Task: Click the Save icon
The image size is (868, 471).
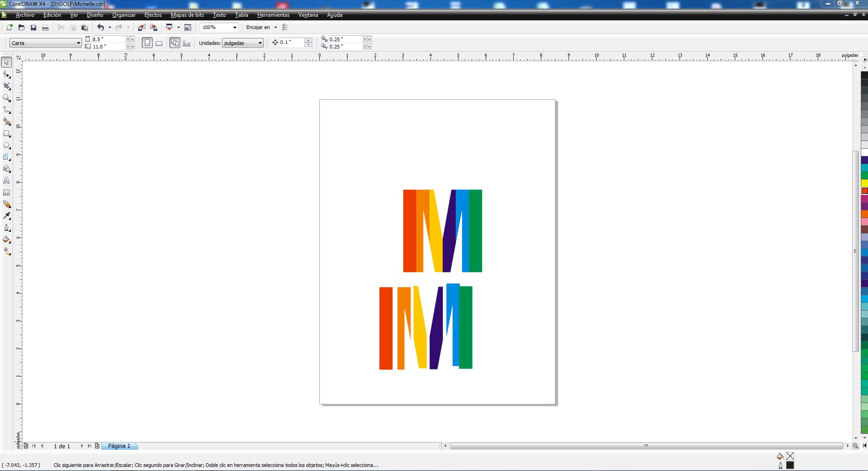Action: (33, 28)
